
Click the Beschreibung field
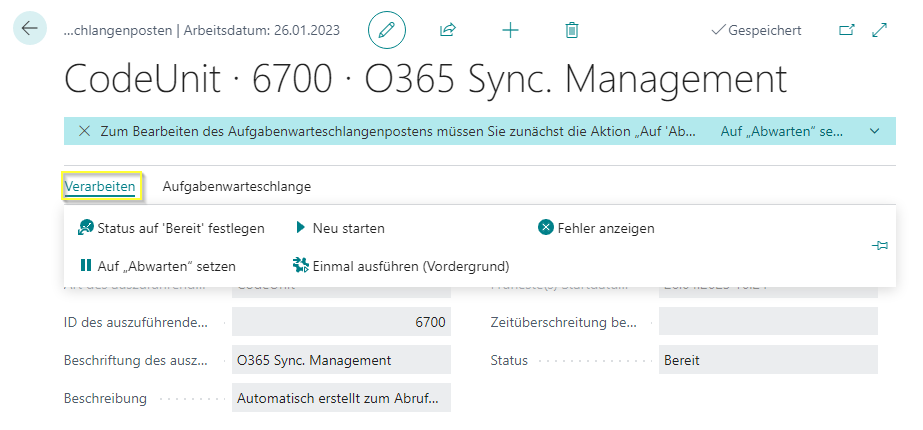(x=341, y=398)
